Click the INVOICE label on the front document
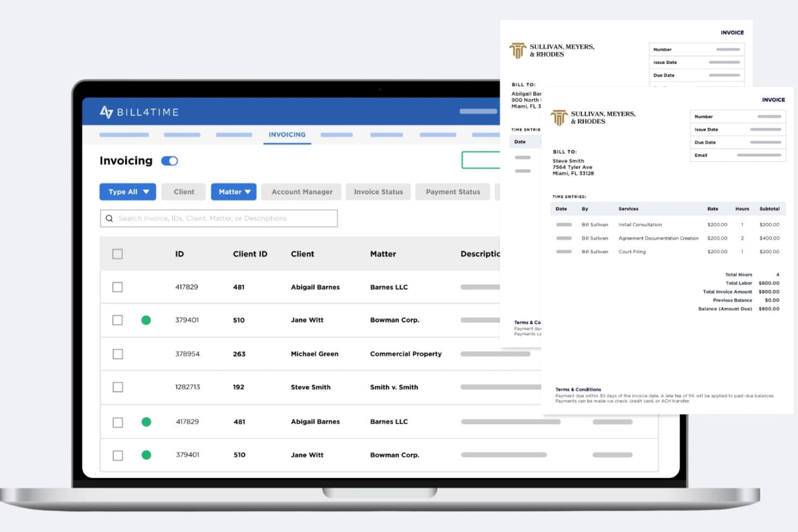 [x=773, y=100]
